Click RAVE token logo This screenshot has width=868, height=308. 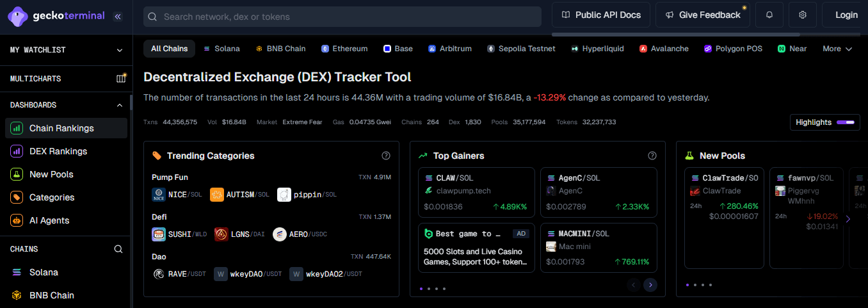pyautogui.click(x=159, y=274)
